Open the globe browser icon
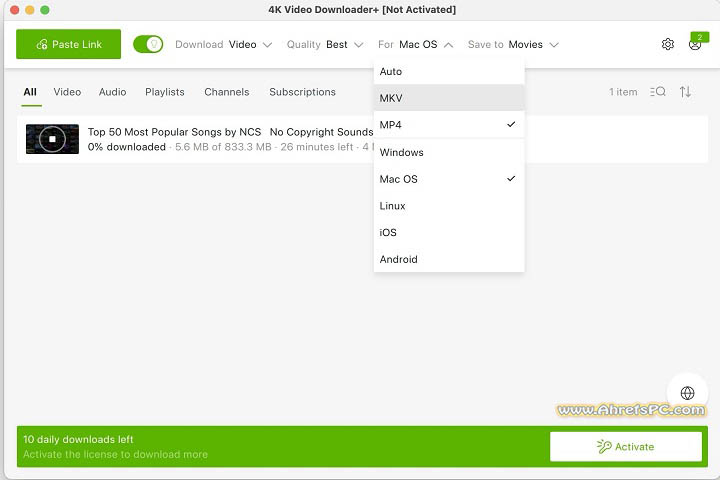This screenshot has height=480, width=720. pos(687,393)
